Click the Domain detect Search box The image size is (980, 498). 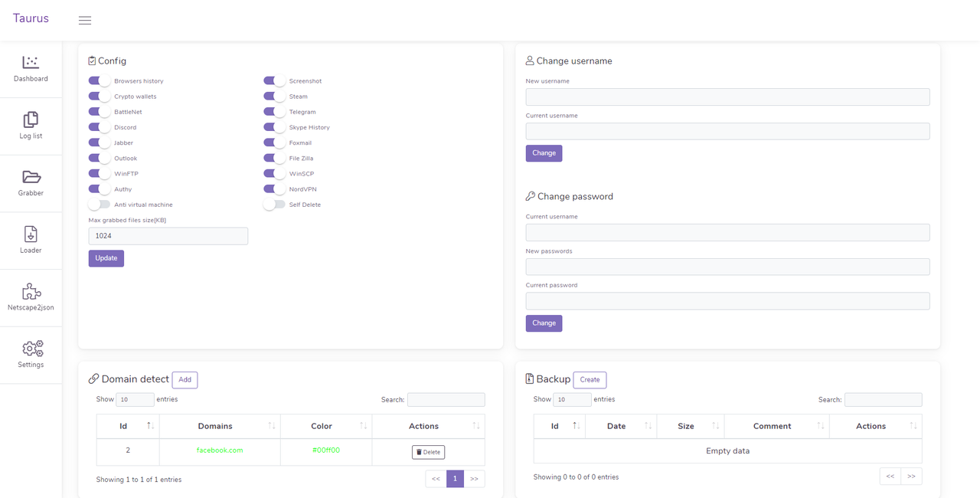point(446,400)
